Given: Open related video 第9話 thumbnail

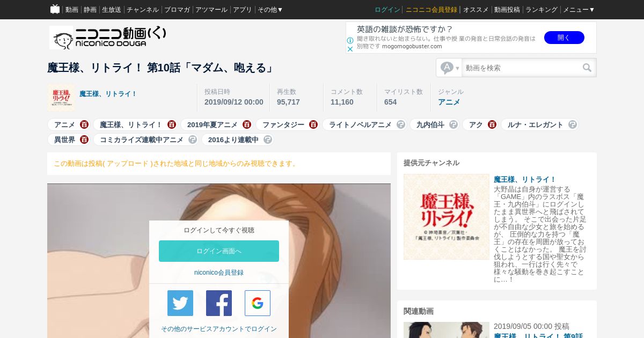Looking at the screenshot, I should point(447,330).
